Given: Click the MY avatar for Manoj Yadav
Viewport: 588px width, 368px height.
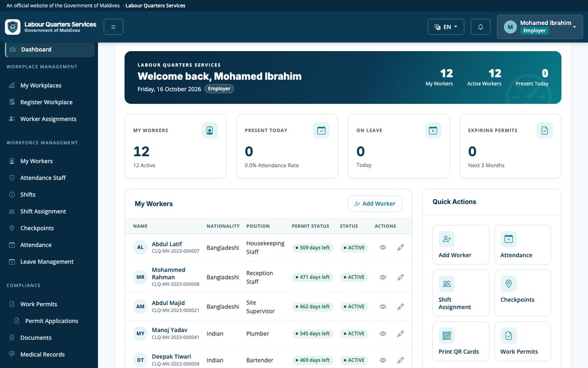Looking at the screenshot, I should 140,333.
